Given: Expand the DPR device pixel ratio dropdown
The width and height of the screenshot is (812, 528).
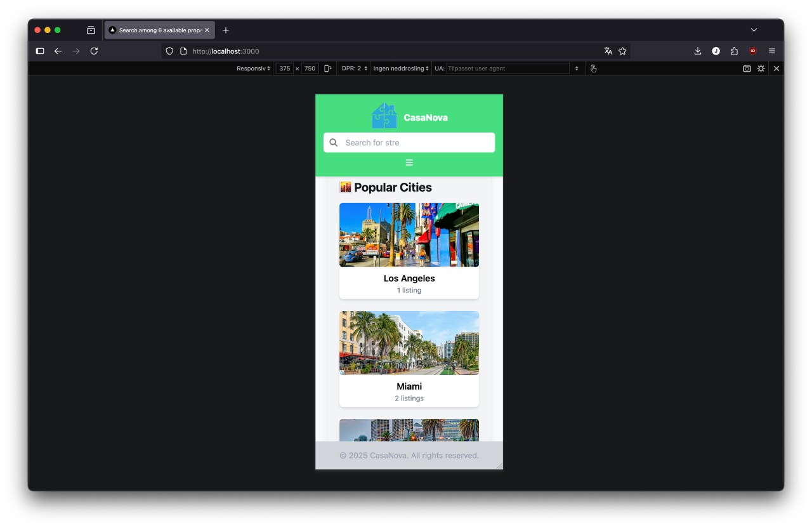Looking at the screenshot, I should (x=355, y=69).
